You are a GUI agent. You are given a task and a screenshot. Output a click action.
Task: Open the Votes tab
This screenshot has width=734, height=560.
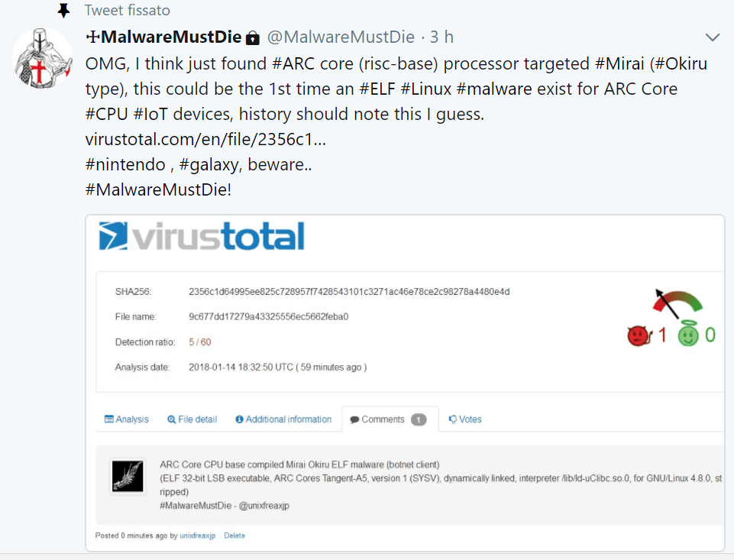point(465,419)
